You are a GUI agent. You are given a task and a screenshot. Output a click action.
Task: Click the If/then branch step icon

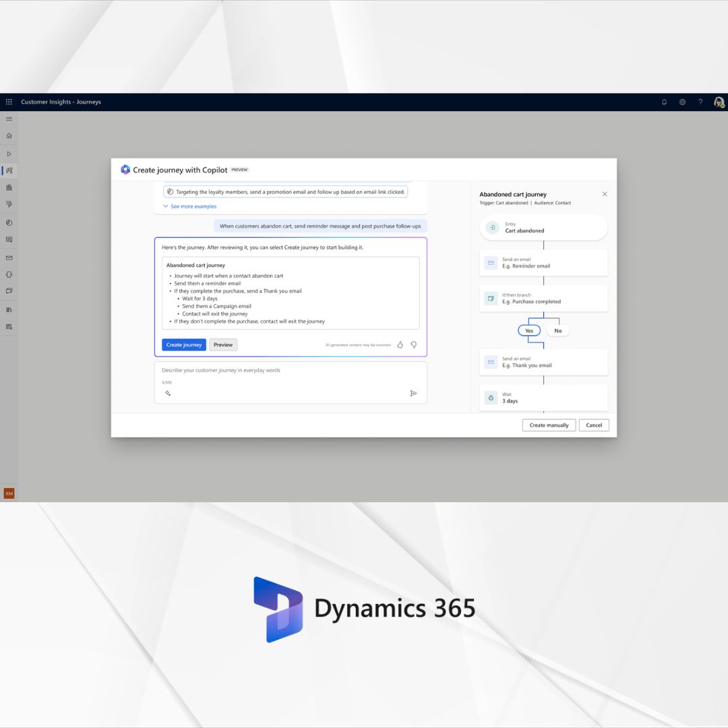point(491,298)
